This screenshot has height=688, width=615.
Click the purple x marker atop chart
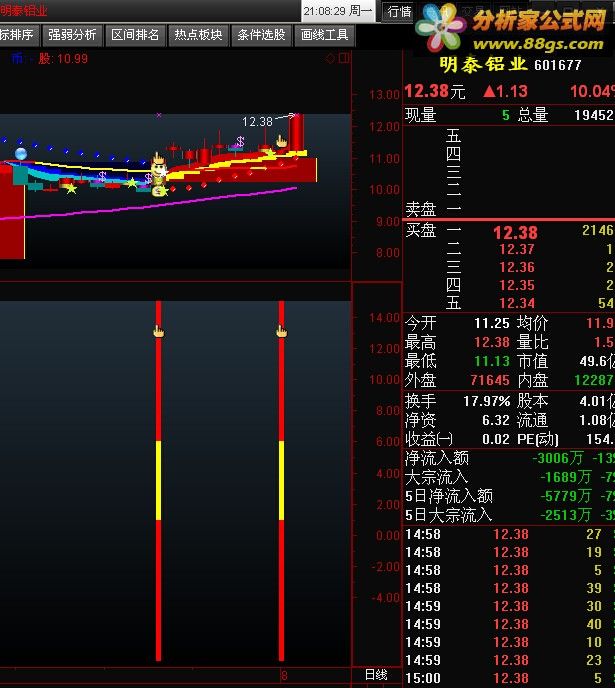point(159,115)
